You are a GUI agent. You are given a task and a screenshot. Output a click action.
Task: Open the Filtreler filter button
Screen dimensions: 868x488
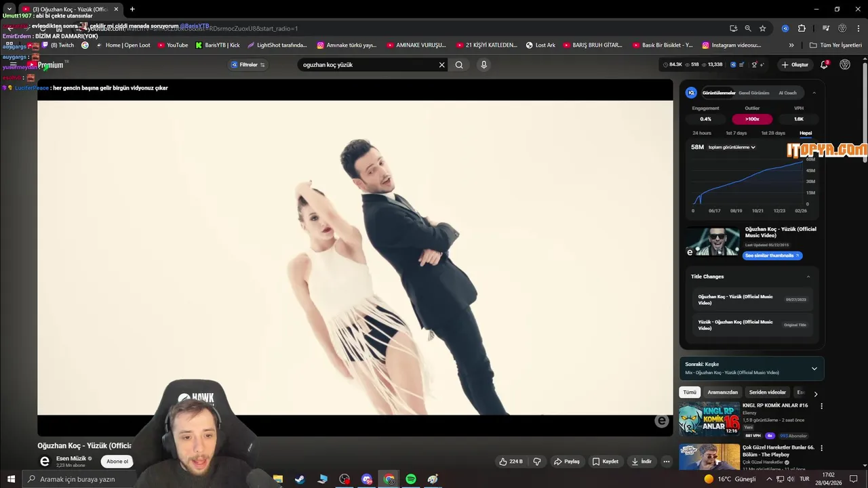click(248, 65)
